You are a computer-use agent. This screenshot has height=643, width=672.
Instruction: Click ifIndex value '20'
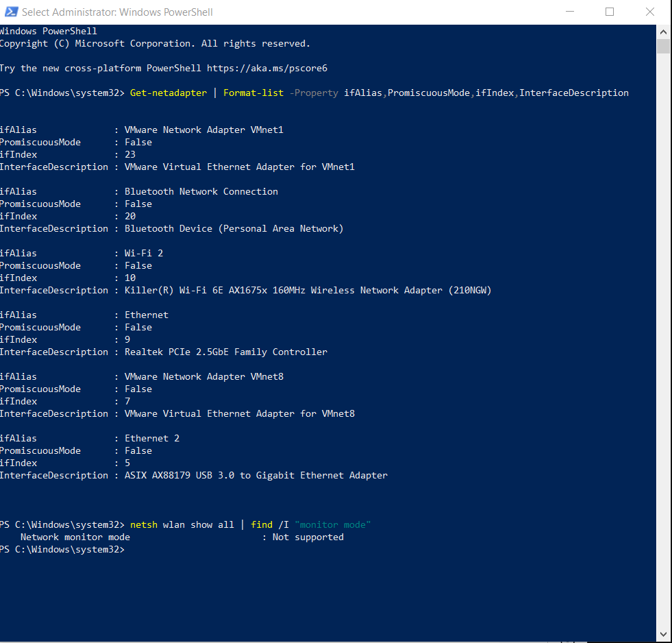pyautogui.click(x=130, y=216)
